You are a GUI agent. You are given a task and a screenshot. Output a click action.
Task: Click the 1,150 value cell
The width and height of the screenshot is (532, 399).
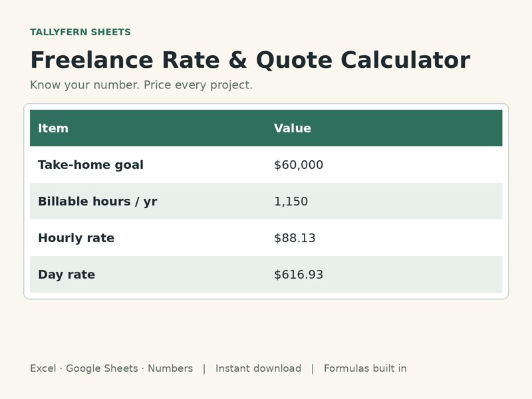(x=291, y=201)
